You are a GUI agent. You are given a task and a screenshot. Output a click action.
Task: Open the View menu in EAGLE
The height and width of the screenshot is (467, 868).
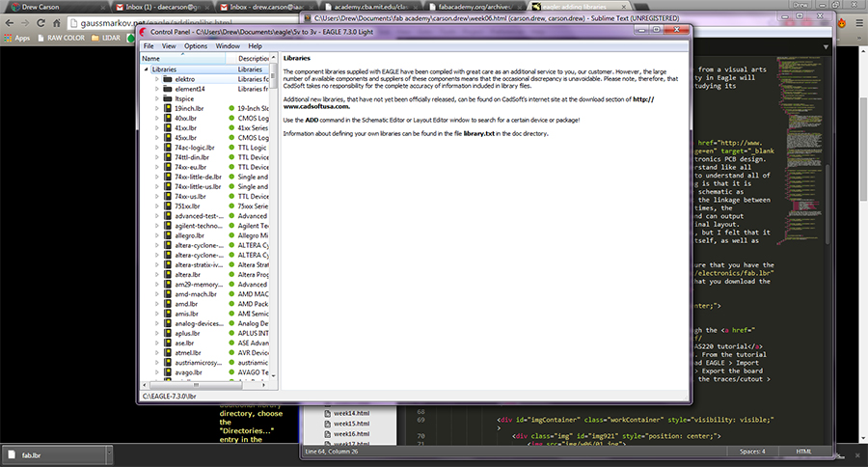point(169,46)
